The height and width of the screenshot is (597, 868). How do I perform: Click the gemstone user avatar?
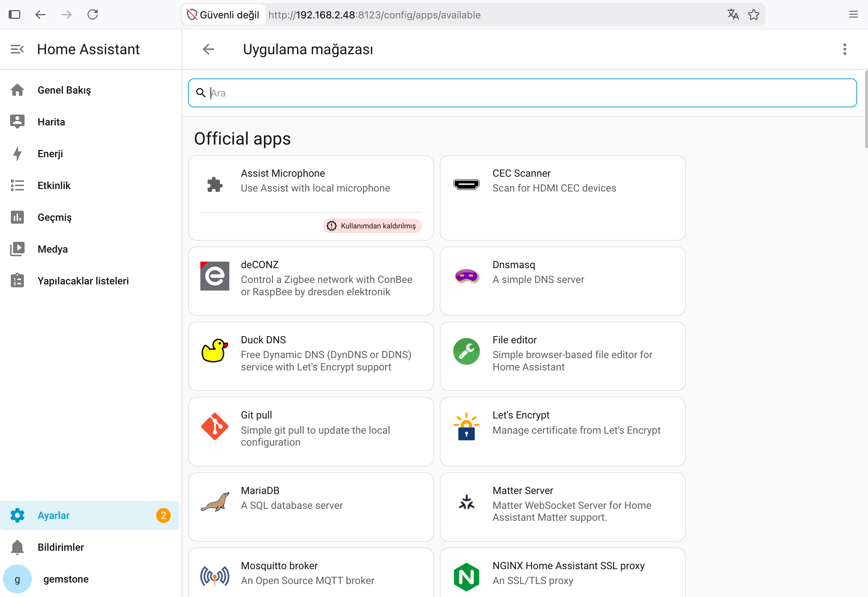(x=17, y=579)
